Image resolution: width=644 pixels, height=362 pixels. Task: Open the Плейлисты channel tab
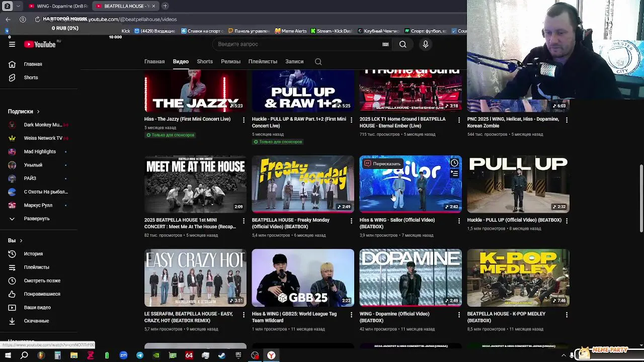click(x=263, y=61)
